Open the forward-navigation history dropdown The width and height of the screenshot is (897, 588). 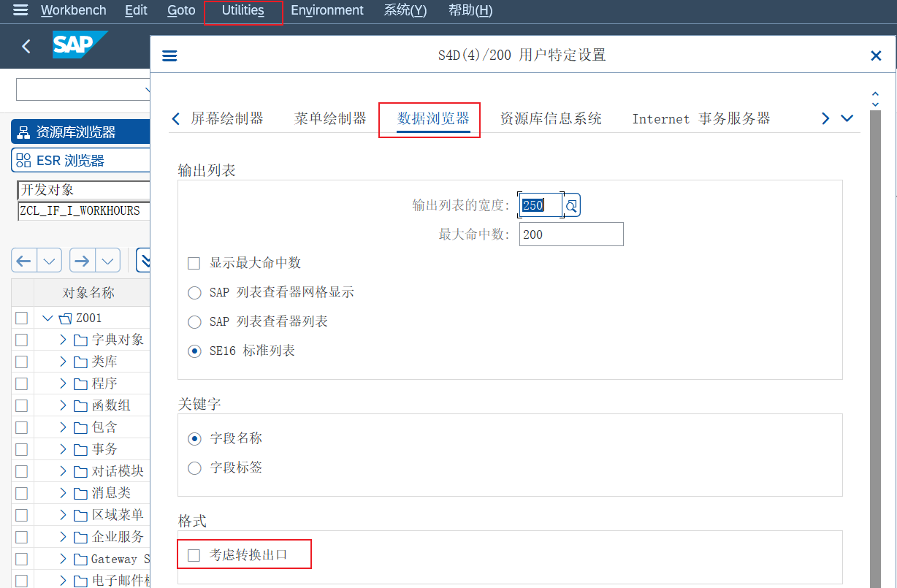[107, 261]
